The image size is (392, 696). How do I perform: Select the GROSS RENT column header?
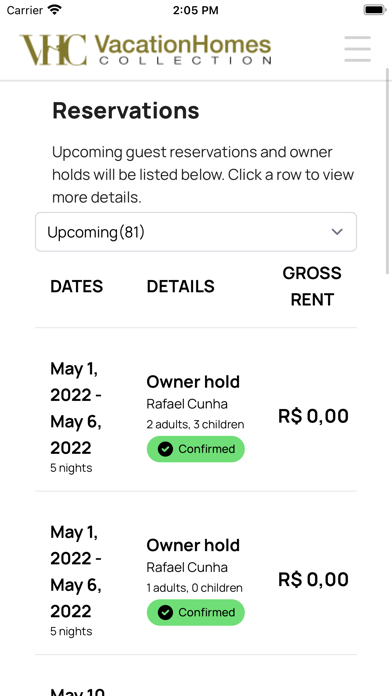(x=312, y=286)
